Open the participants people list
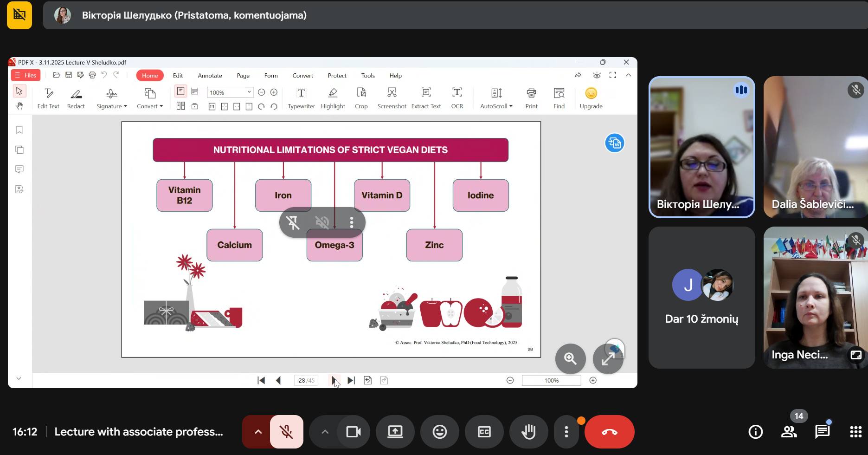The width and height of the screenshot is (868, 455). pos(789,432)
